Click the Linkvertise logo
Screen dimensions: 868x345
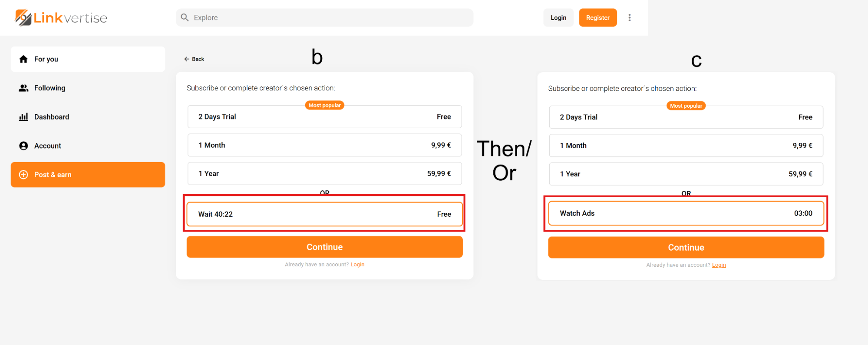click(x=61, y=18)
